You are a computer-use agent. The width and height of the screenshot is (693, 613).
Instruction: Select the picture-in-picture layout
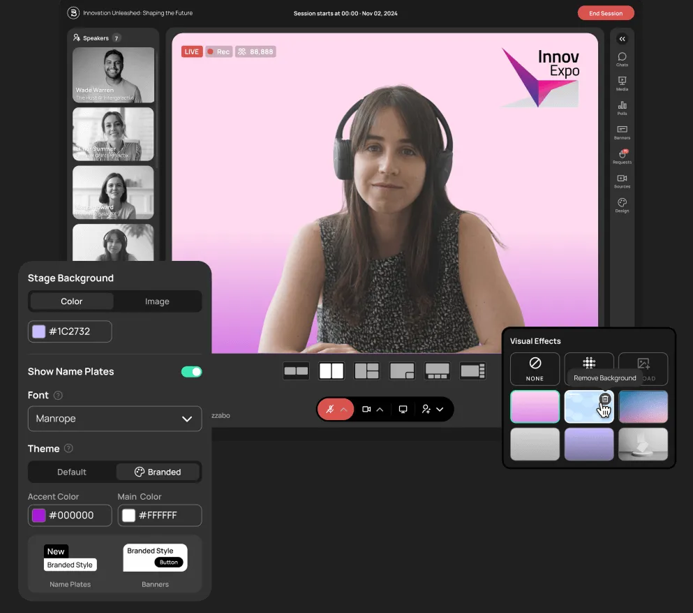tap(402, 371)
